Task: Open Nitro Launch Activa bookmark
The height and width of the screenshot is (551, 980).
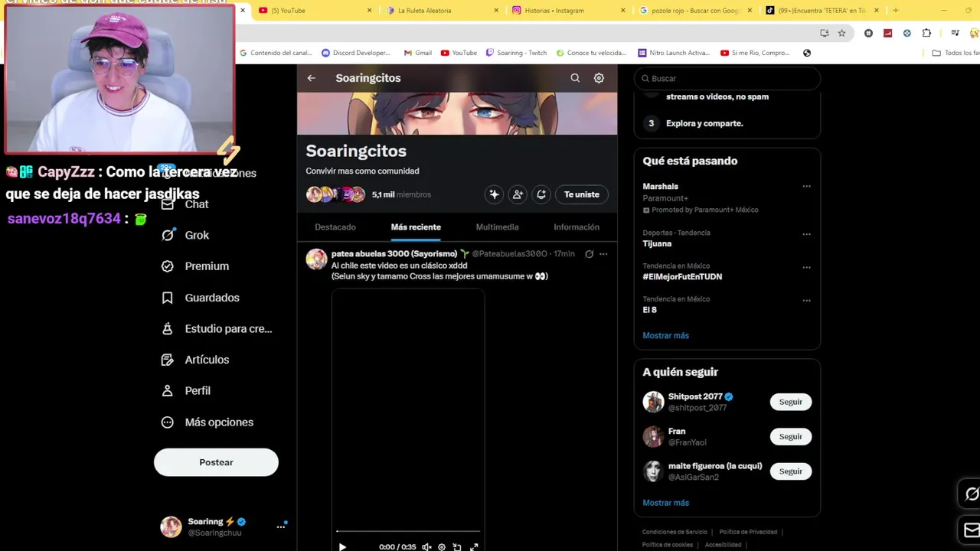Action: 674,53
